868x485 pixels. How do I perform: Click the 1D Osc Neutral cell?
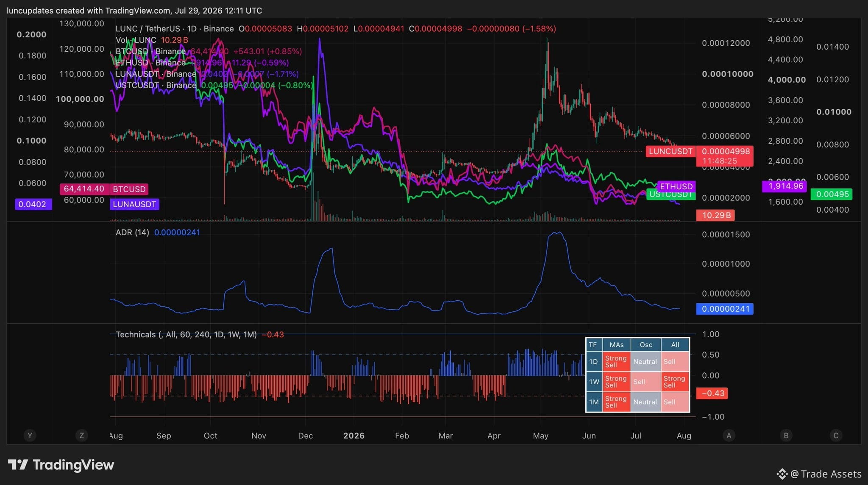646,362
